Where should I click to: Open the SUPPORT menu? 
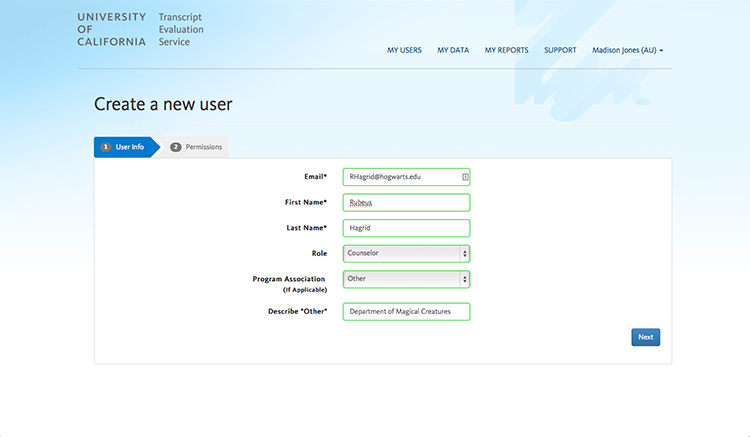pos(560,50)
